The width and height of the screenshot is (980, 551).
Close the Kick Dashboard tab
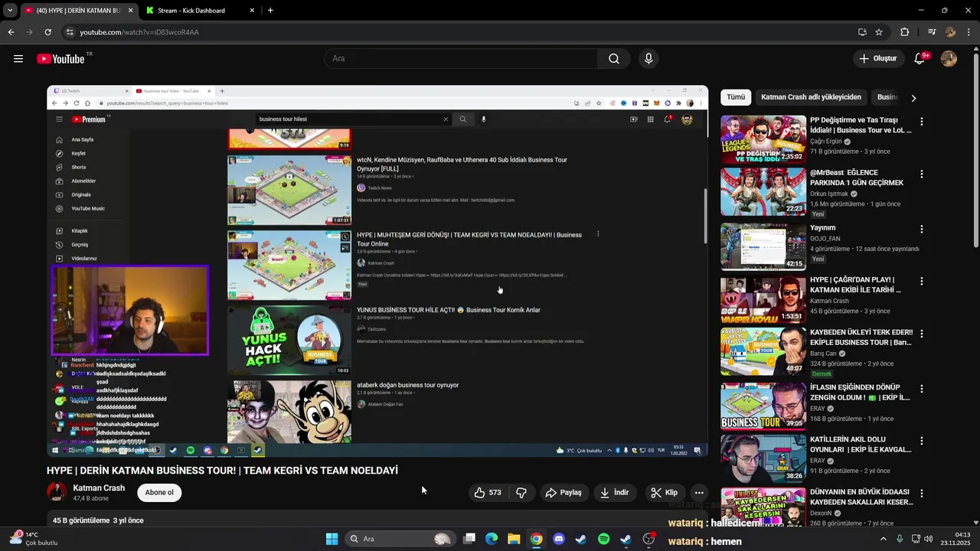[252, 11]
